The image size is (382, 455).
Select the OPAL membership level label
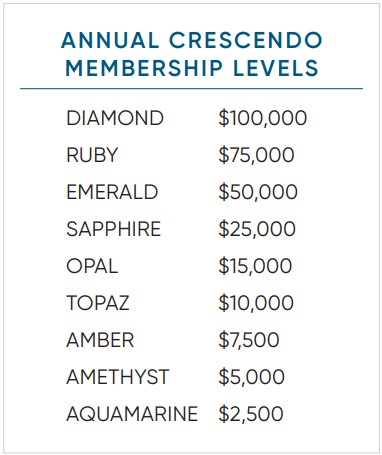[x=92, y=266]
